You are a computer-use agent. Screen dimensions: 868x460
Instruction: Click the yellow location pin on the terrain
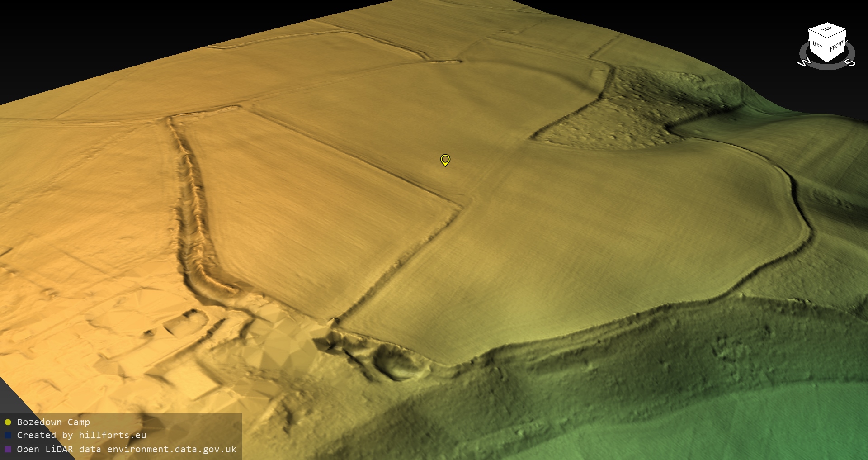(x=445, y=160)
